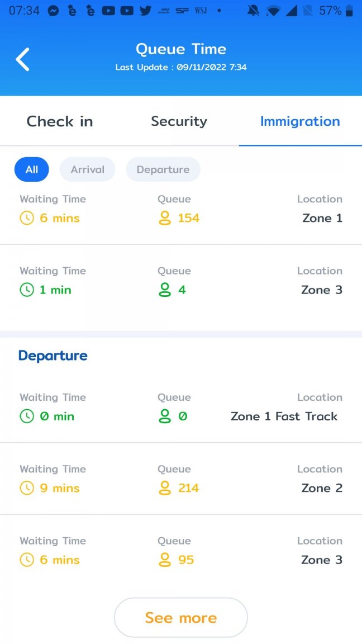Open the Zone 1 Fast Track row
362x644 pixels.
[x=181, y=406]
